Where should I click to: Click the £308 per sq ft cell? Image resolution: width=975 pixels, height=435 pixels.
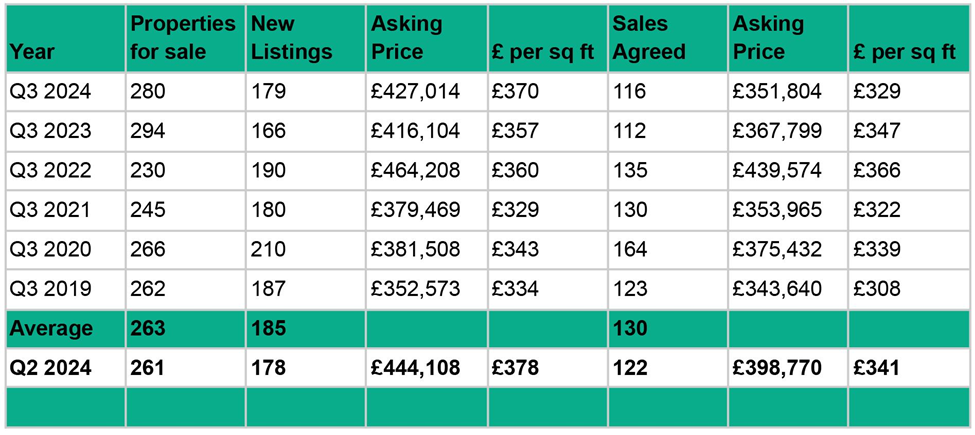tap(876, 289)
